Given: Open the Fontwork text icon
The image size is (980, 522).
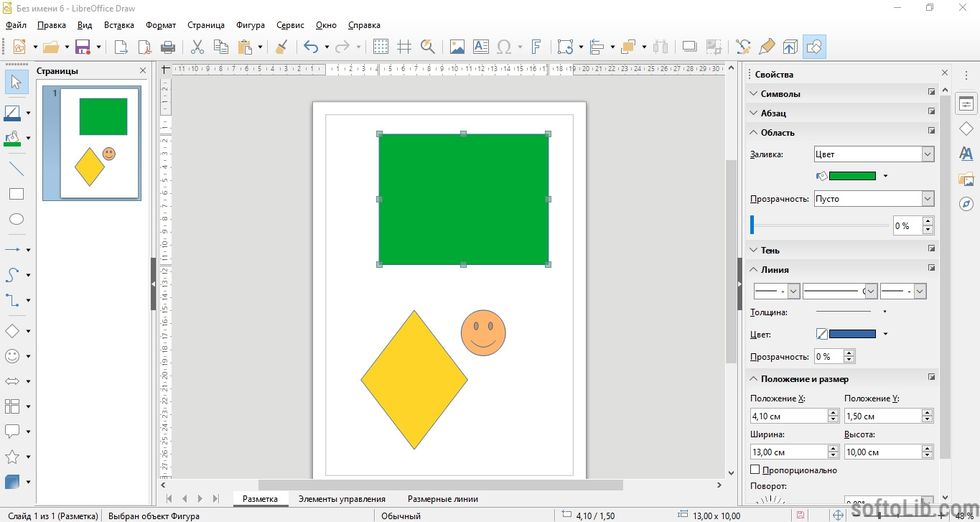Looking at the screenshot, I should pos(536,47).
